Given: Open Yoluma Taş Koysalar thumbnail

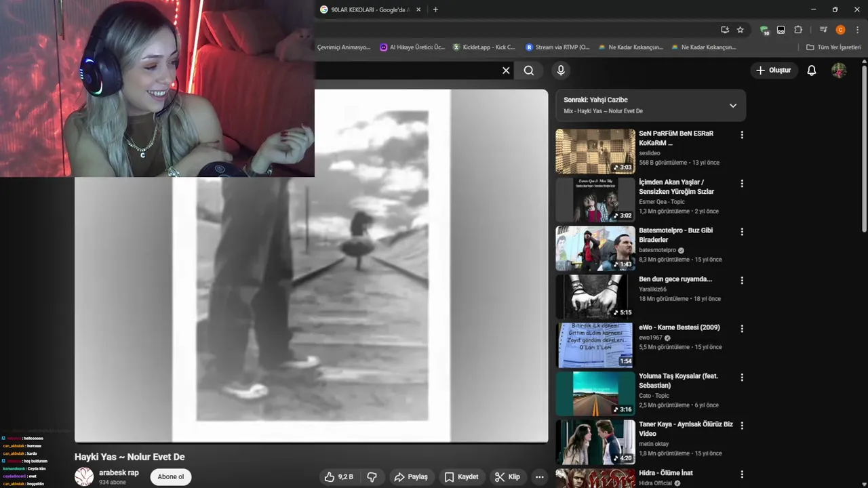Looking at the screenshot, I should click(595, 394).
